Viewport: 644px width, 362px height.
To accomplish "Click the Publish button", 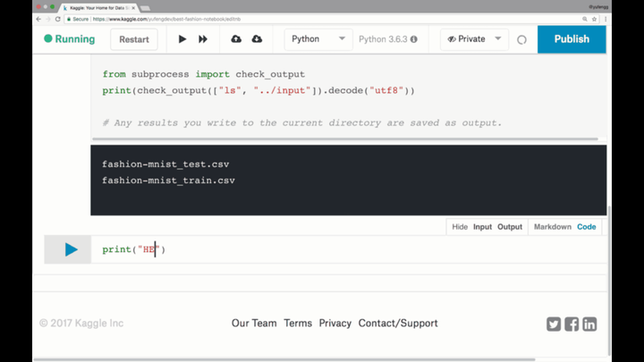I will coord(572,39).
